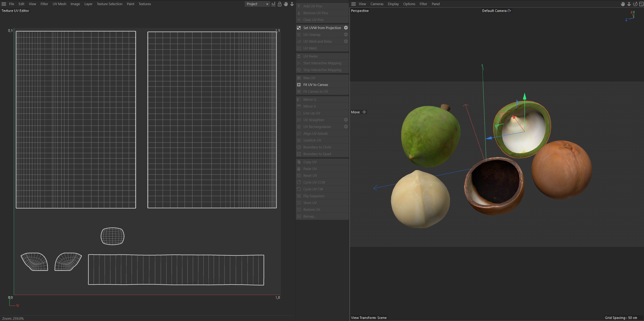Click the Fit UV to Canvas command
The image size is (644, 321).
(315, 85)
